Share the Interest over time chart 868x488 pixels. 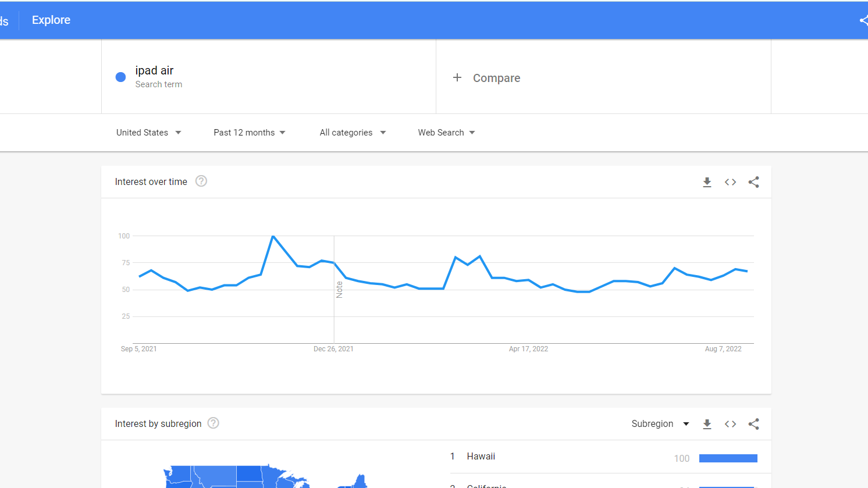pos(753,182)
